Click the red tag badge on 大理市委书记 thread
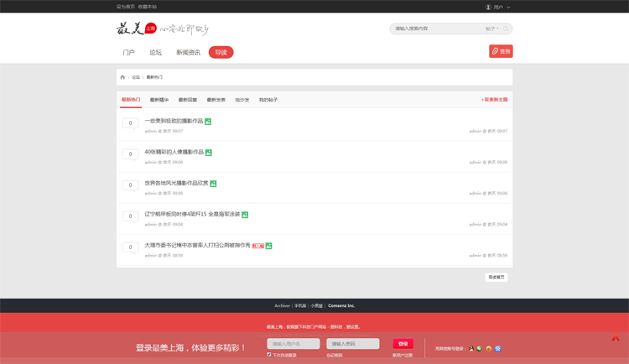The image size is (629, 364). (258, 246)
